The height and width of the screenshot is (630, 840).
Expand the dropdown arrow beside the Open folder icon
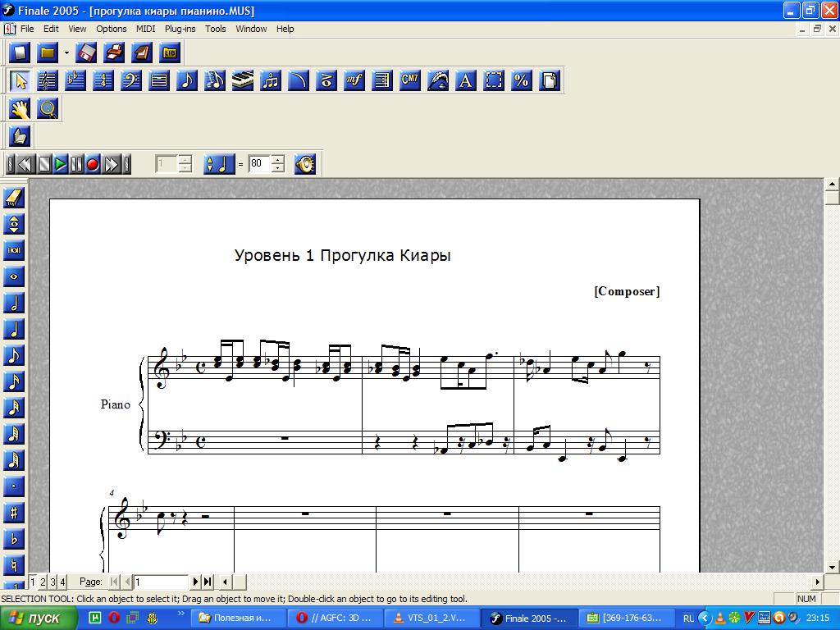point(66,53)
